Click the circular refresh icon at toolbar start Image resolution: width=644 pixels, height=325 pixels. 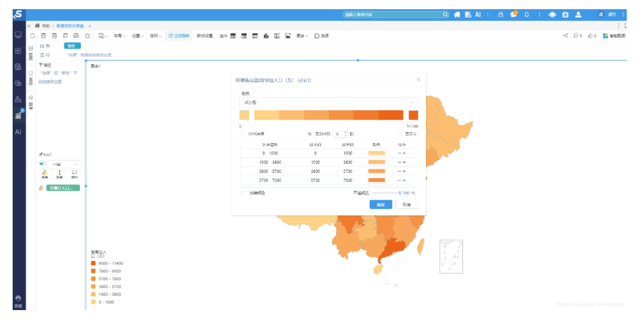pyautogui.click(x=32, y=36)
